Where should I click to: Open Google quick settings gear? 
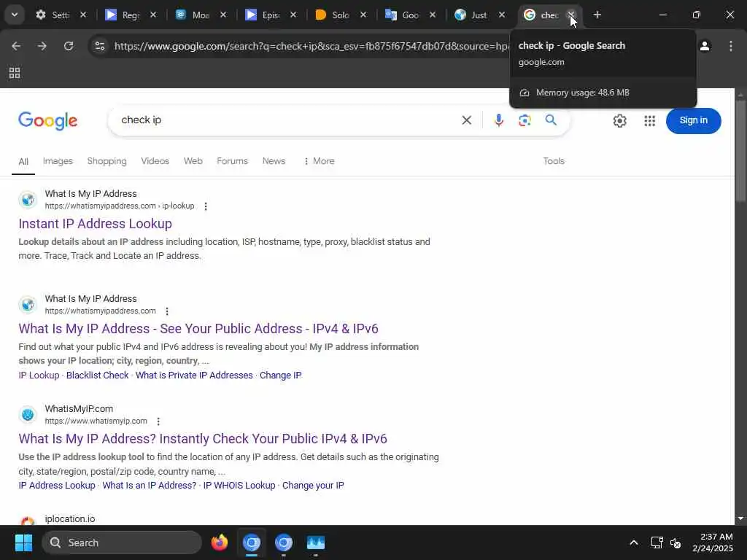pos(619,121)
